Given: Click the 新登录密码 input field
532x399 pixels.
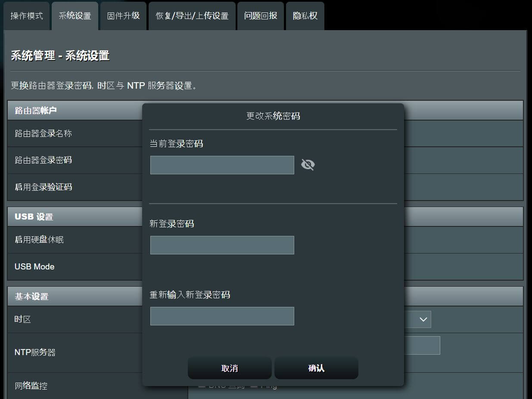Looking at the screenshot, I should click(x=222, y=244).
